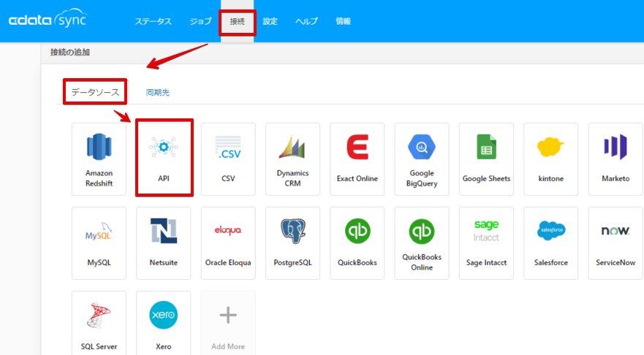This screenshot has height=355, width=644.
Task: Select the Amazon Redshift connector icon
Action: (x=99, y=147)
